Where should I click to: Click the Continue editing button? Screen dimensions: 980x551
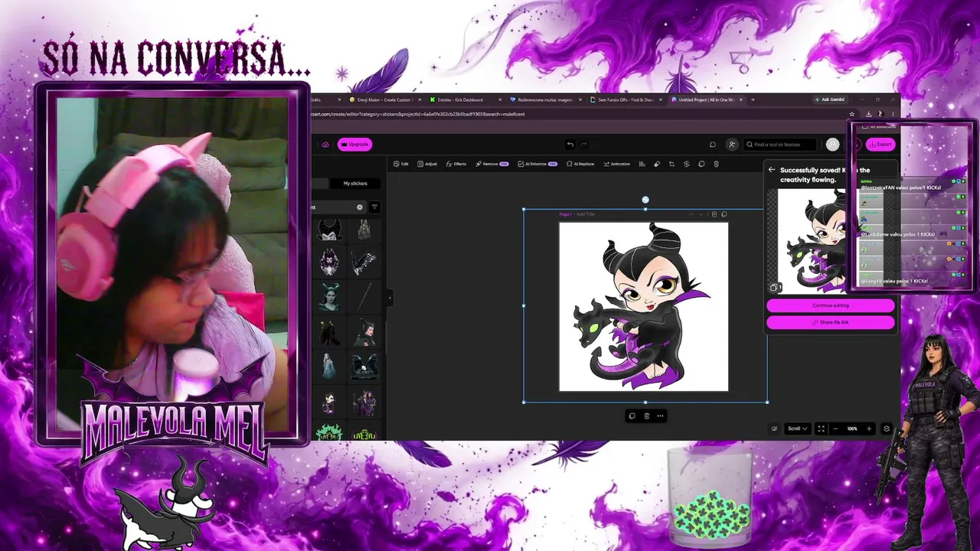[831, 305]
